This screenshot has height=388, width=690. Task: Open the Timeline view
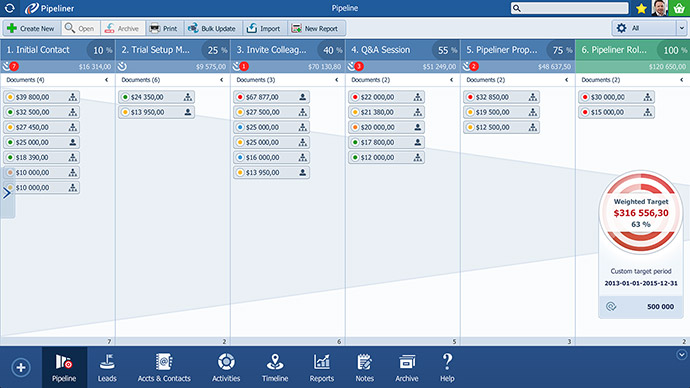[x=275, y=368]
